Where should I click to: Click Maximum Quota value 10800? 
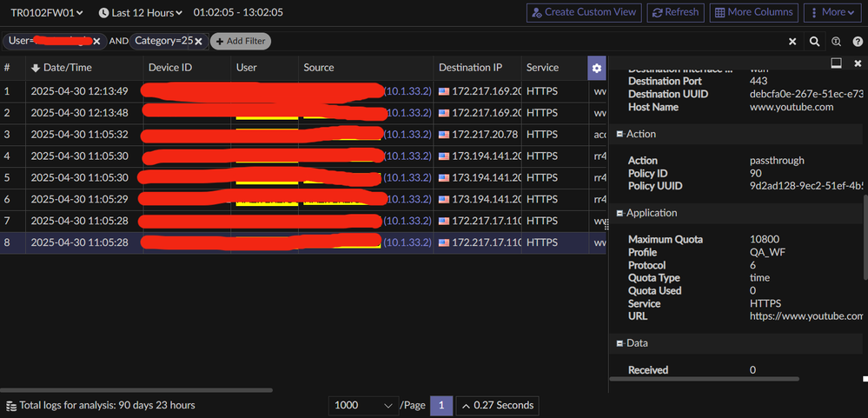765,240
